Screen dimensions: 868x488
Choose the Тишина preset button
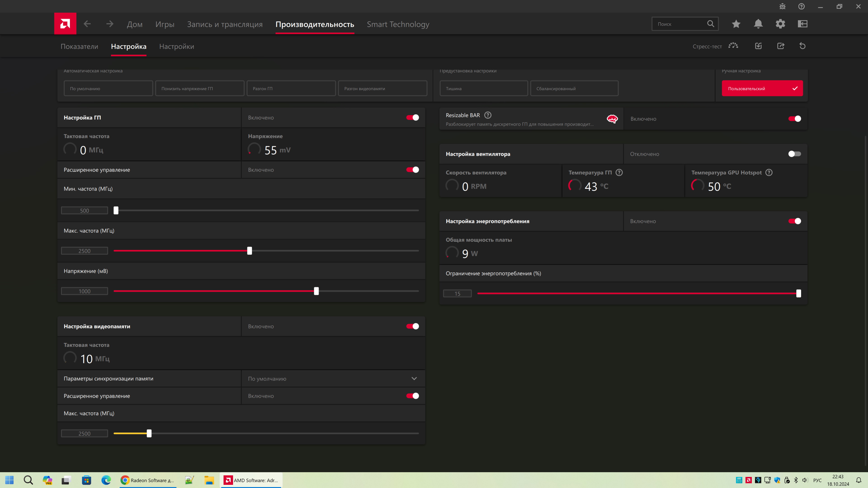484,89
